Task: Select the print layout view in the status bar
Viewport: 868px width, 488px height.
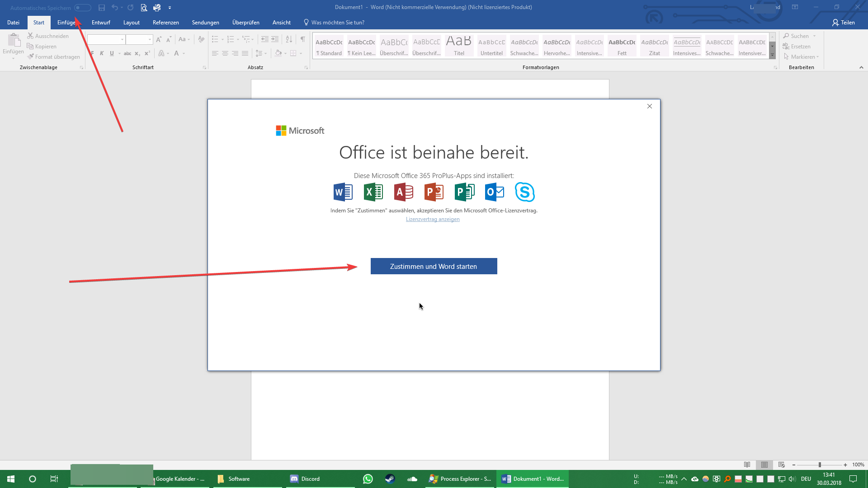Action: click(764, 465)
